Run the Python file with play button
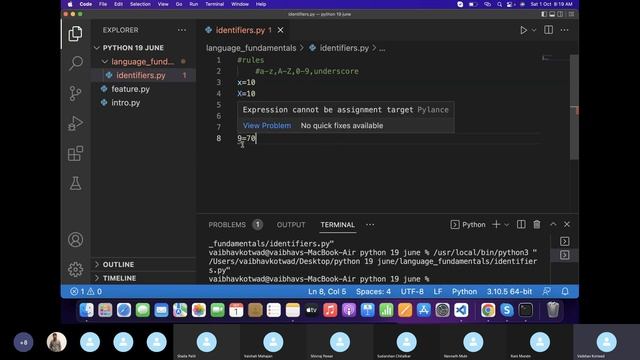The height and width of the screenshot is (360, 640). click(523, 30)
